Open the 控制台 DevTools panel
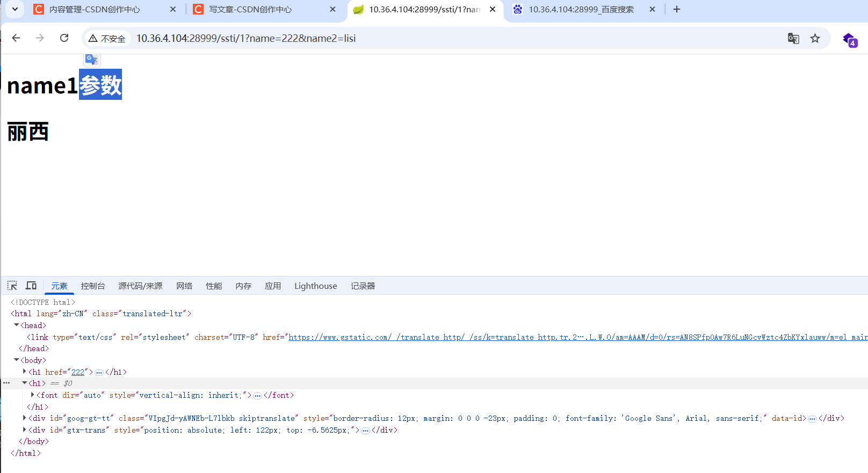The height and width of the screenshot is (473, 868). (x=93, y=286)
